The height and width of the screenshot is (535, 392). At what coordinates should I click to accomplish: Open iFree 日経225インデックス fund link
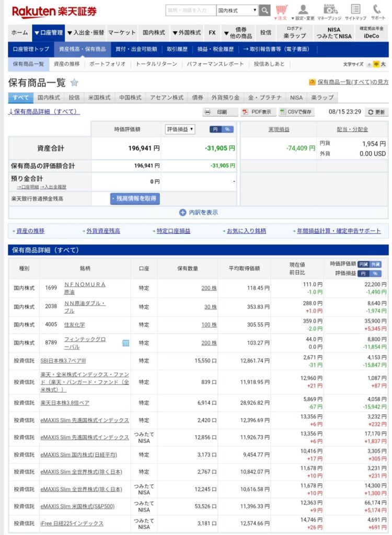tap(72, 524)
